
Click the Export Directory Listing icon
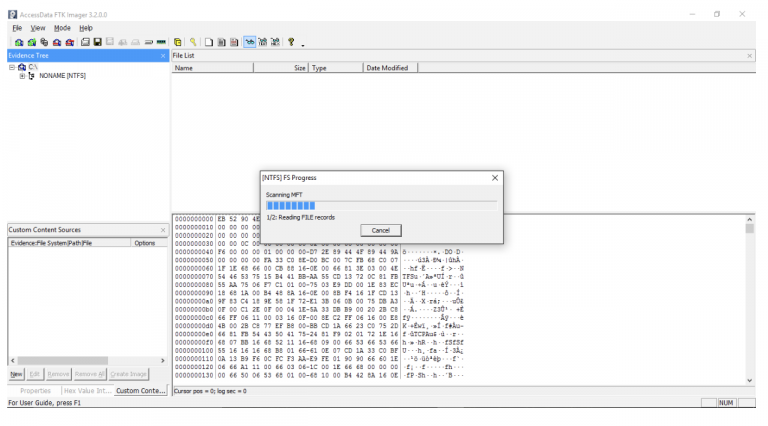point(234,42)
